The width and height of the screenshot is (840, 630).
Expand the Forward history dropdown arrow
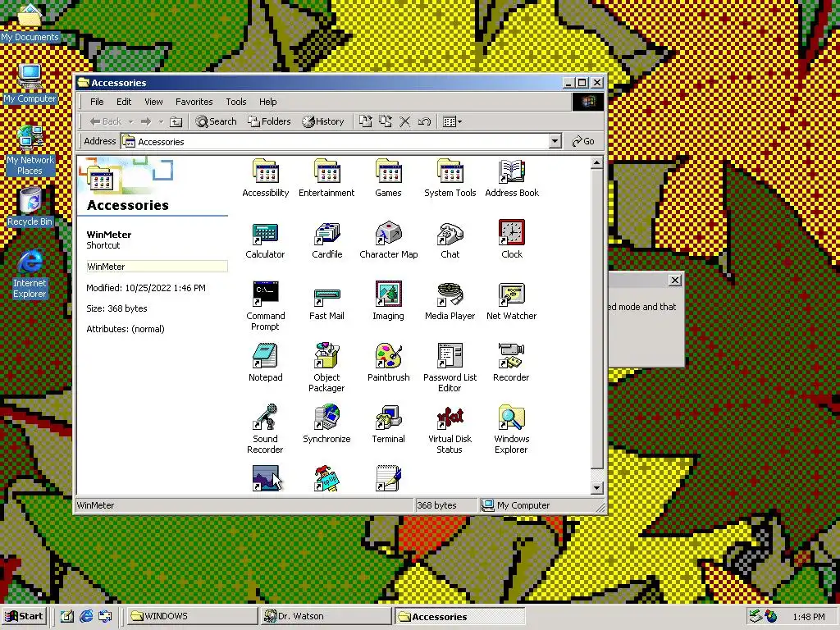161,122
